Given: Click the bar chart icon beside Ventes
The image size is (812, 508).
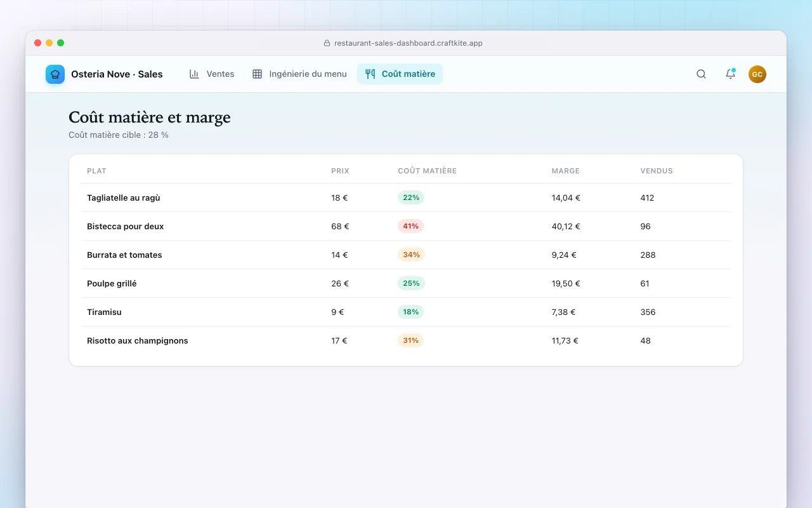Looking at the screenshot, I should [x=194, y=74].
